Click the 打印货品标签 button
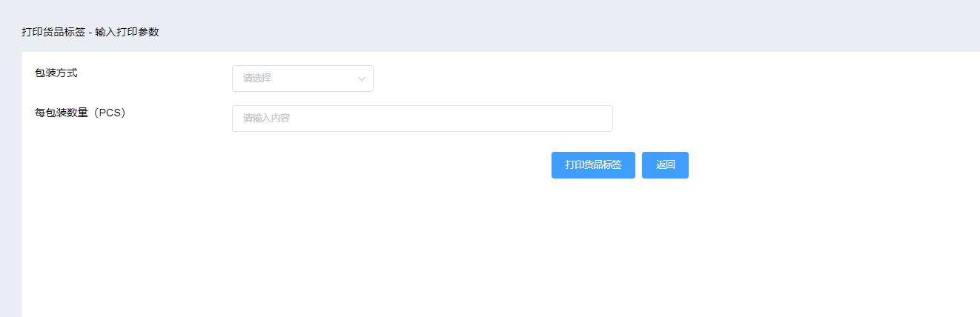 pyautogui.click(x=593, y=165)
